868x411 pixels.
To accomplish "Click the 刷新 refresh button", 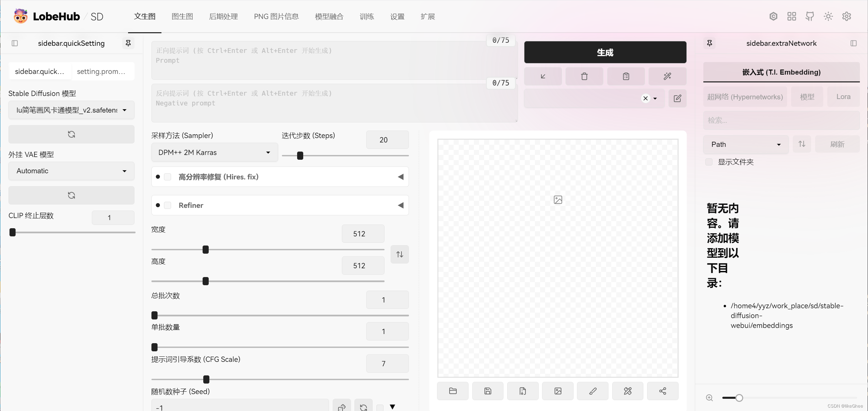I will coord(837,144).
